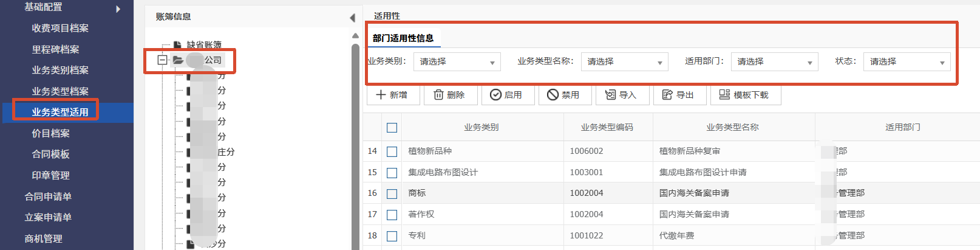Open 合同申请单 in sidebar
Screen dimensions: 980x250
coord(48,196)
